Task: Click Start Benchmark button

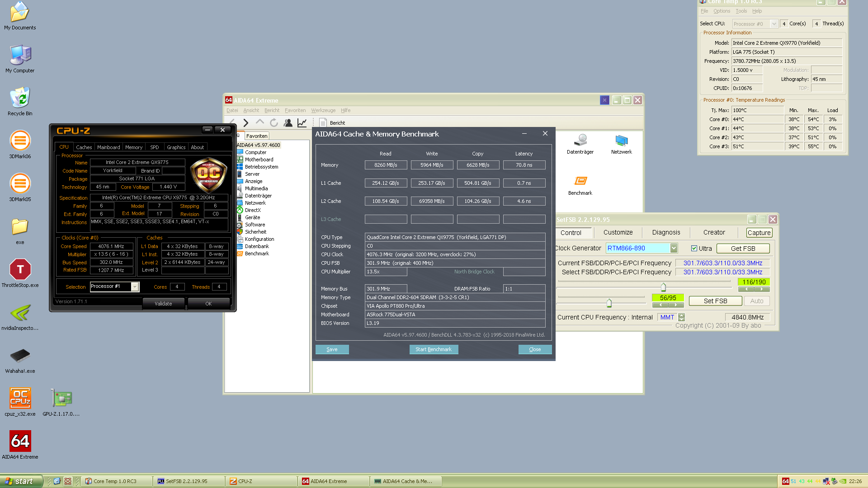Action: point(433,349)
